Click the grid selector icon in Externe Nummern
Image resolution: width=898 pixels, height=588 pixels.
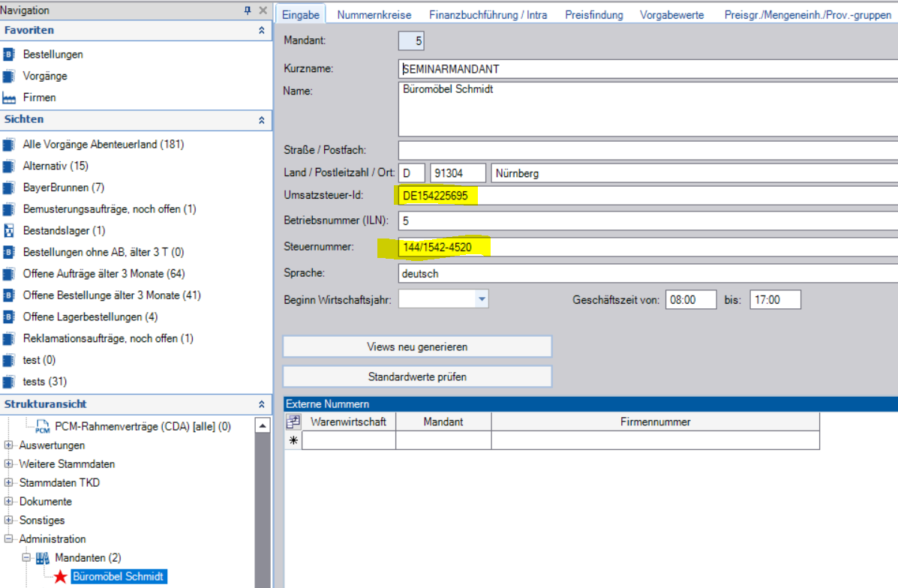(293, 422)
